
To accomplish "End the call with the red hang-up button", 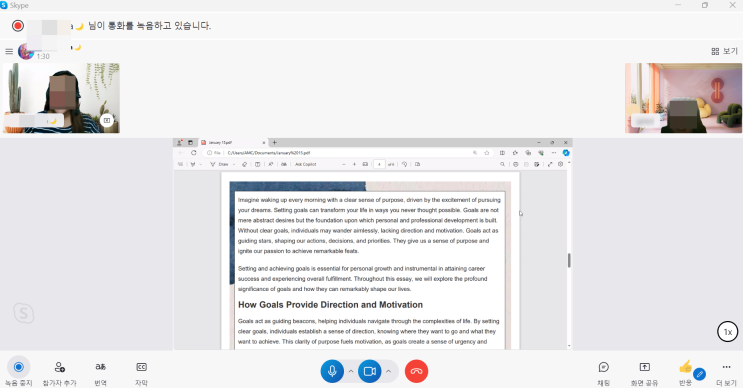I will pyautogui.click(x=417, y=371).
